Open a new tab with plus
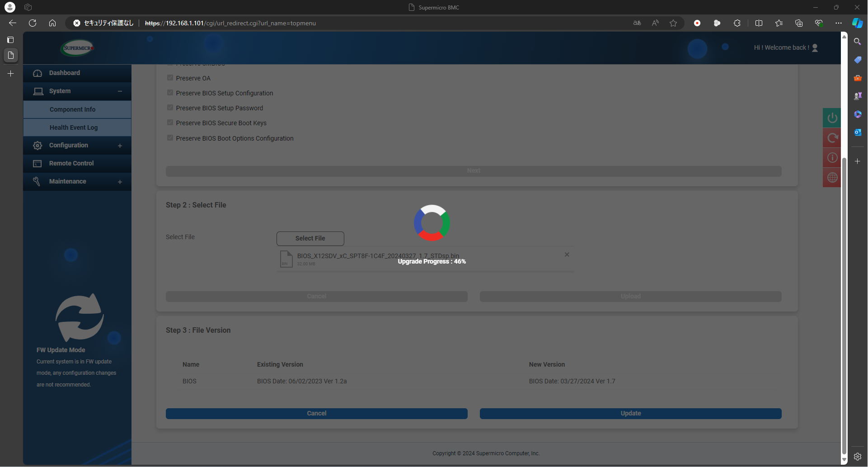 point(11,73)
